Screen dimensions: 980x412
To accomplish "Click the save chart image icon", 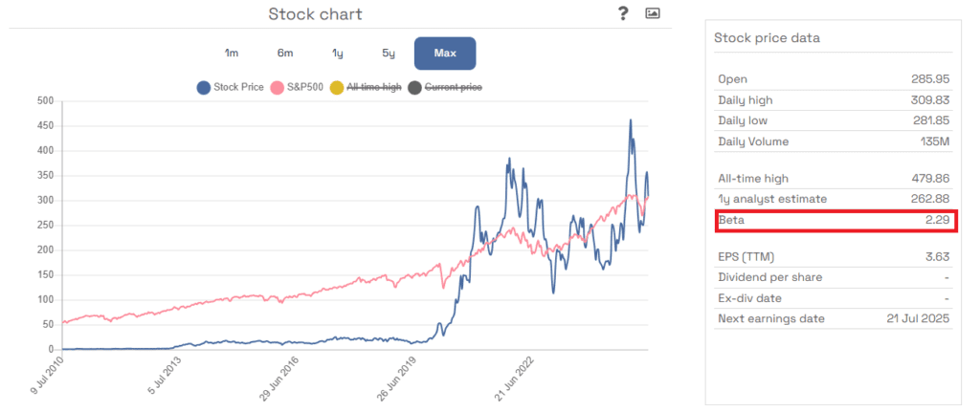I will 653,13.
